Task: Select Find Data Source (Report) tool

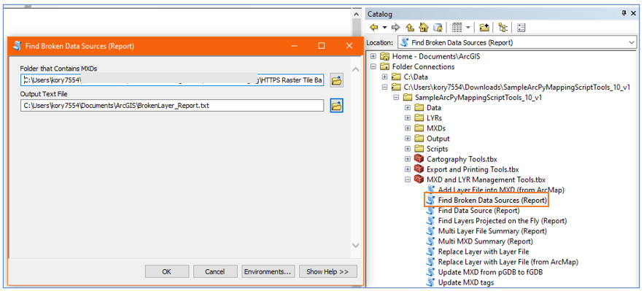Action: pos(479,211)
